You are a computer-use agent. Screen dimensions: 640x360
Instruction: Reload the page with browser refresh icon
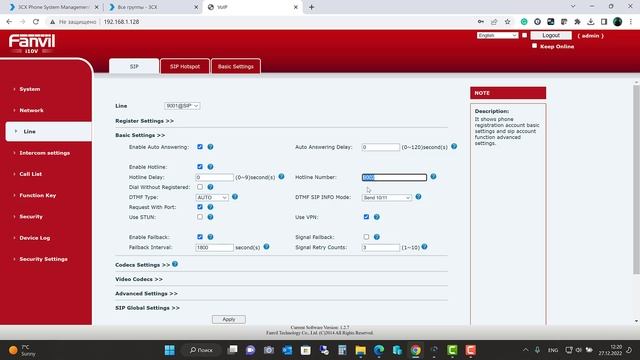click(x=36, y=22)
